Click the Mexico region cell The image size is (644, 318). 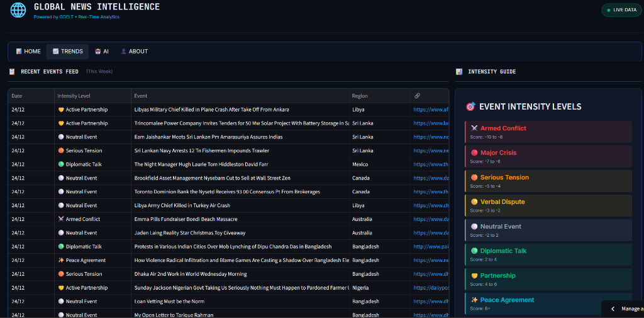click(x=379, y=164)
